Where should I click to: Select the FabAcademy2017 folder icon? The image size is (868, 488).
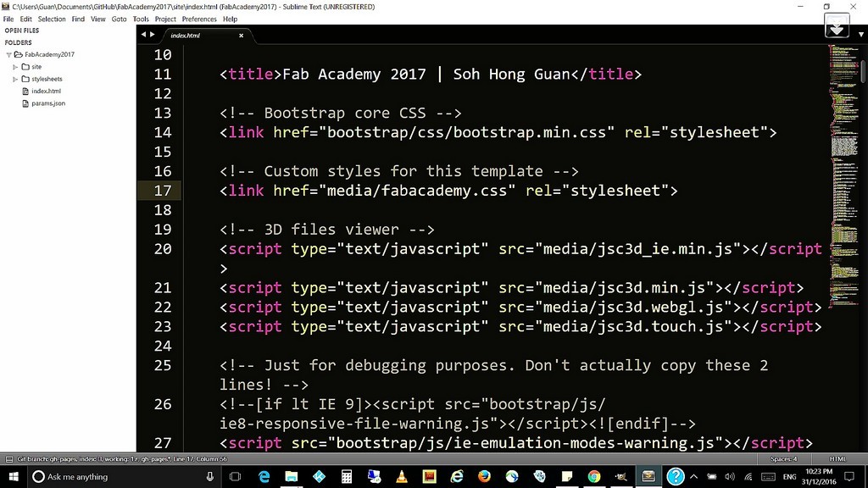pos(19,54)
